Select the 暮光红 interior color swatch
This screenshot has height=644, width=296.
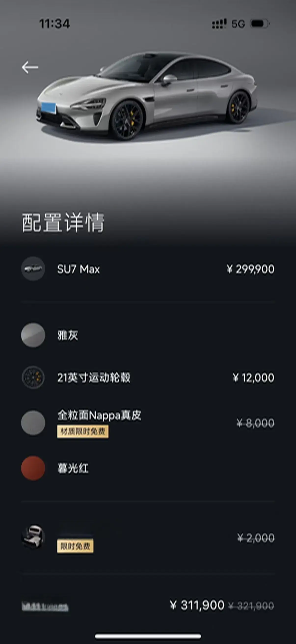(33, 468)
